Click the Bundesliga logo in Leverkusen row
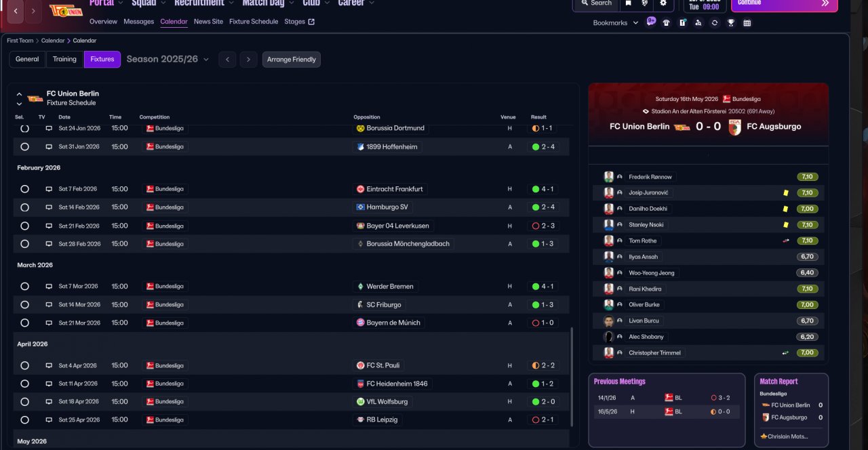Screen dimensions: 868x450 (150, 226)
